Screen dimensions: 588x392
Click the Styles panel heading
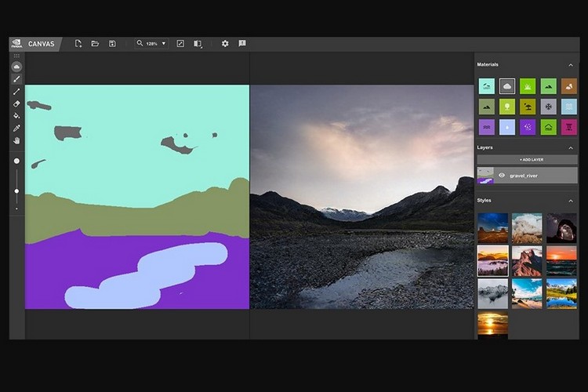pyautogui.click(x=485, y=201)
